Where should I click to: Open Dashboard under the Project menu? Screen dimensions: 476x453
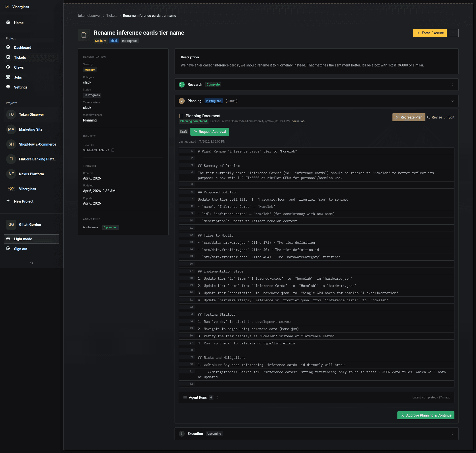[x=23, y=47]
